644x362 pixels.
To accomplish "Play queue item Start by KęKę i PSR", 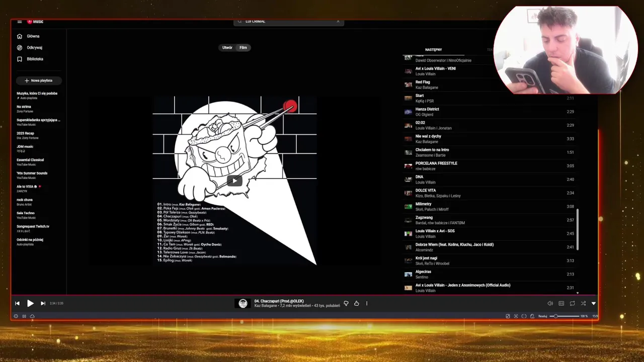I will (491, 98).
